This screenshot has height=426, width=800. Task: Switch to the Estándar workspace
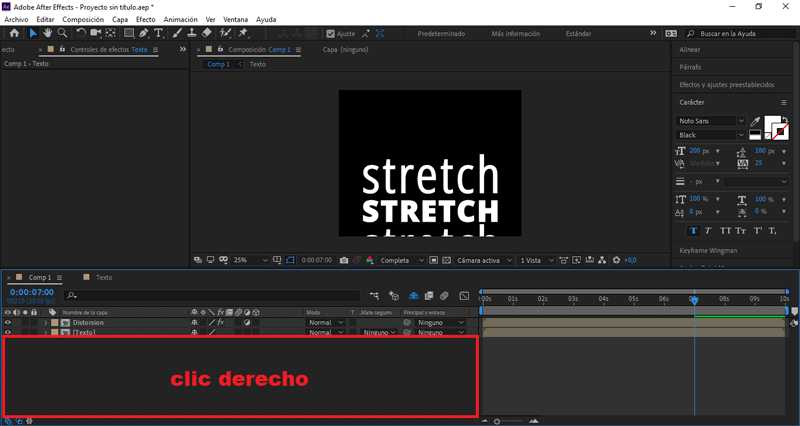click(x=578, y=33)
